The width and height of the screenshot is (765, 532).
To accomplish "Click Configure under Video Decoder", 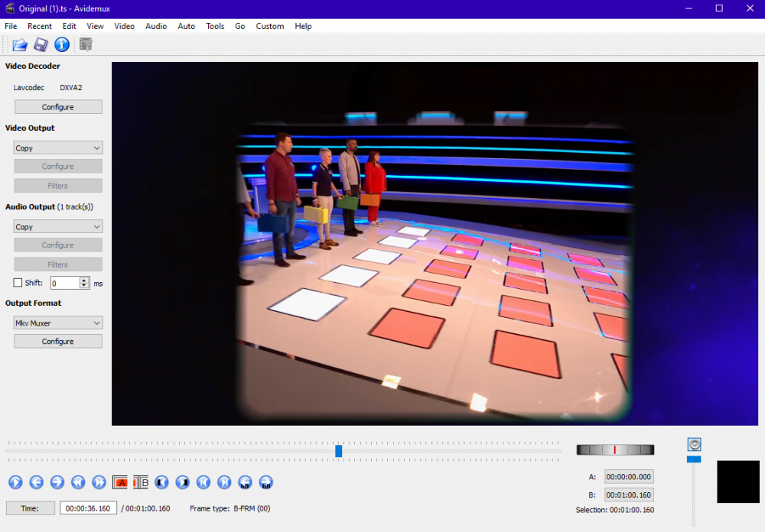I will (x=58, y=107).
